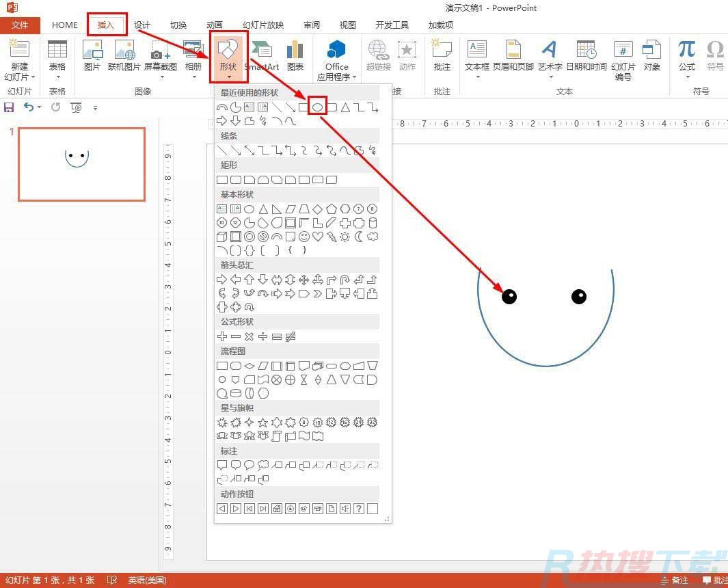
Task: Click the SmartArt icon in the ribbon
Action: tap(262, 55)
